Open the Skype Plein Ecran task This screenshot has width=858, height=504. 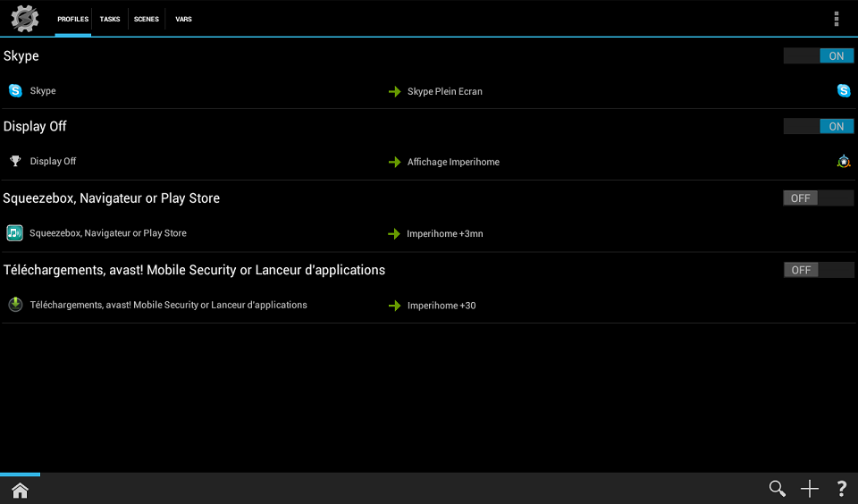[445, 91]
